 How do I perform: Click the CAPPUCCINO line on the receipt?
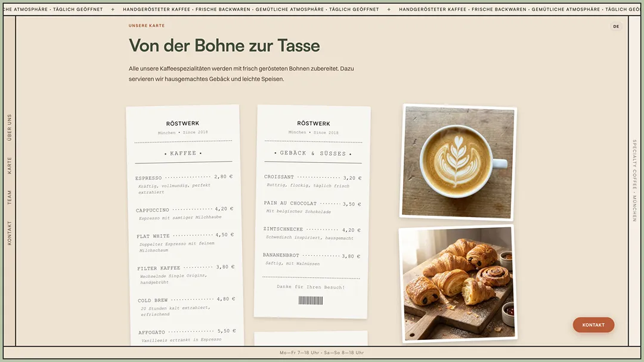[185, 210]
